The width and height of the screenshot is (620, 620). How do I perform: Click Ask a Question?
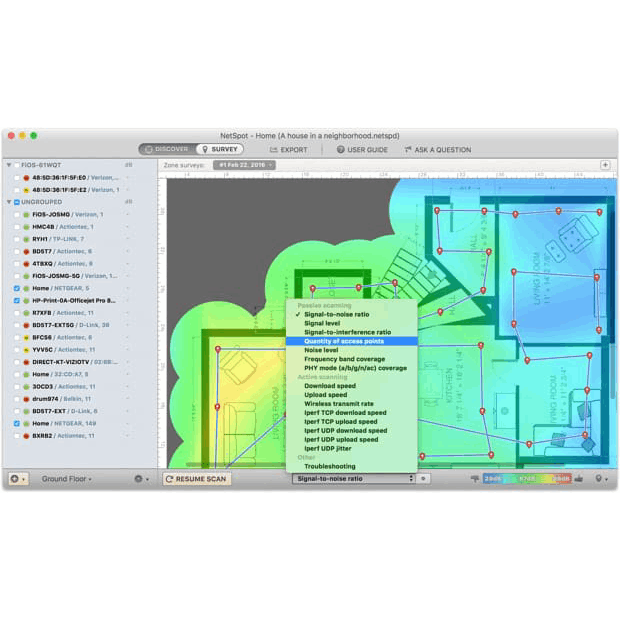(x=438, y=150)
